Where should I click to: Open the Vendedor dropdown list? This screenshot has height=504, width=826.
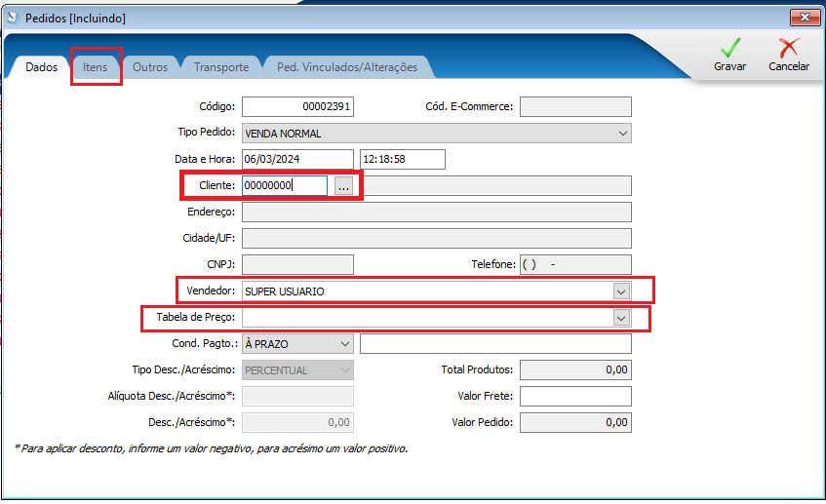(621, 291)
